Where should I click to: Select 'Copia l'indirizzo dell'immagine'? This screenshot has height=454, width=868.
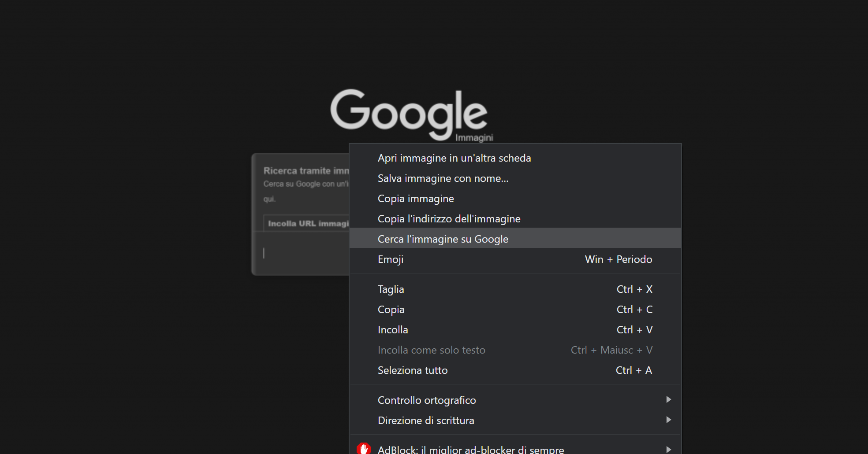(x=449, y=218)
